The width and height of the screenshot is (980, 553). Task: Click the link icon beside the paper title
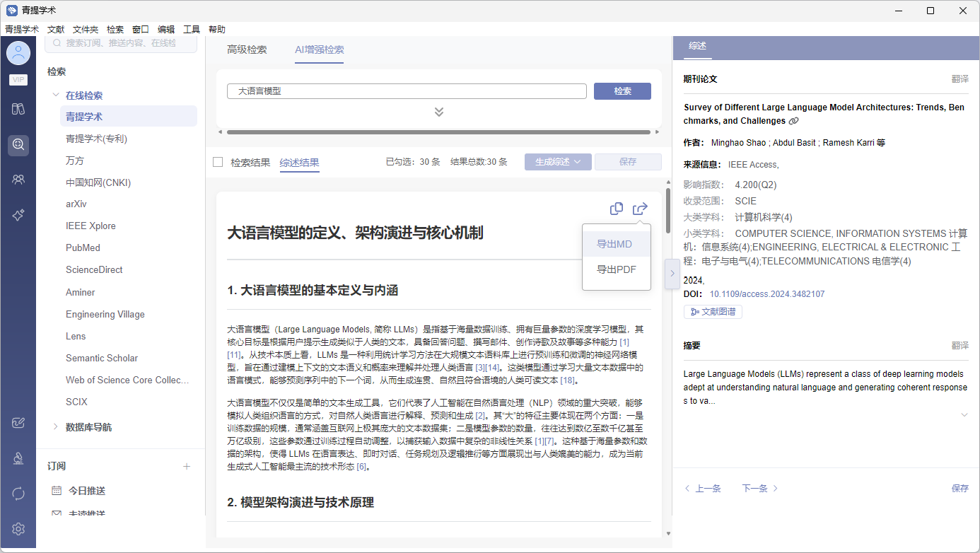793,122
